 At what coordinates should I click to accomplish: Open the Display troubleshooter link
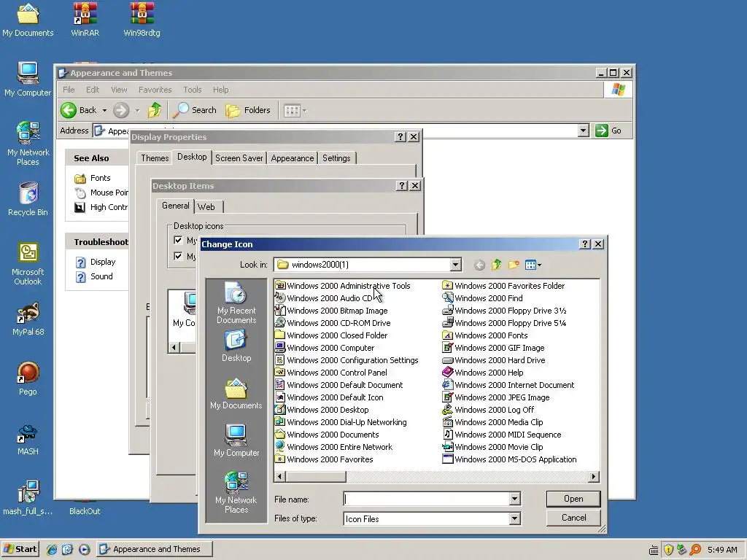tap(103, 262)
